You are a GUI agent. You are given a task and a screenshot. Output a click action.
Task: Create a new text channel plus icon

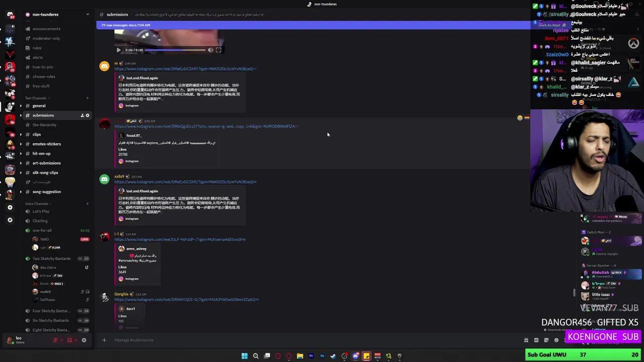tap(88, 98)
